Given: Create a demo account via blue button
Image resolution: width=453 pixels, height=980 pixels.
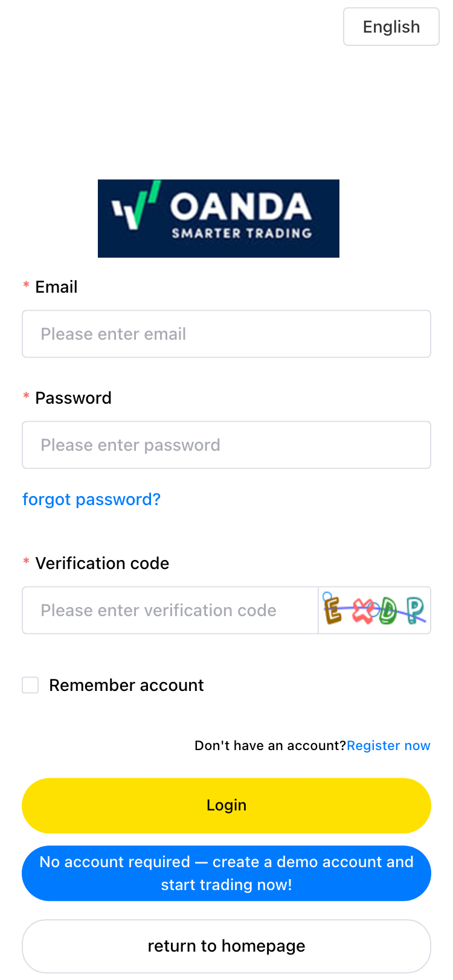Looking at the screenshot, I should pos(226,873).
